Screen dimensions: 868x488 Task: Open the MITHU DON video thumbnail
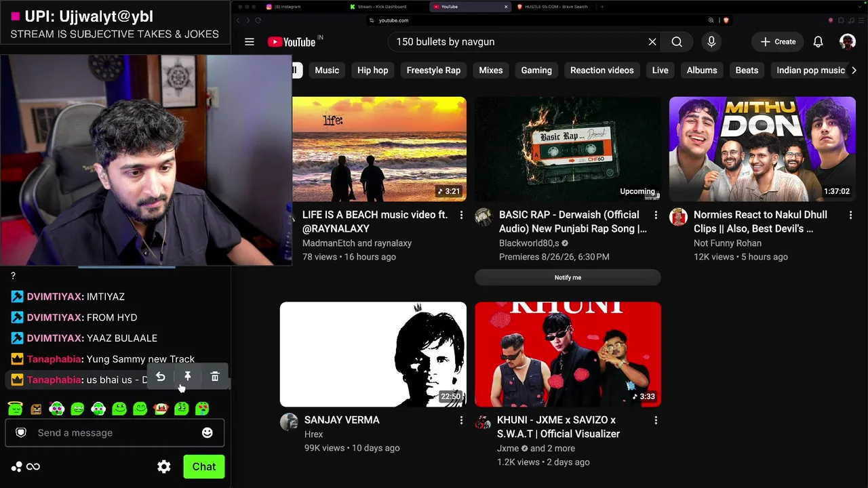[x=762, y=149]
